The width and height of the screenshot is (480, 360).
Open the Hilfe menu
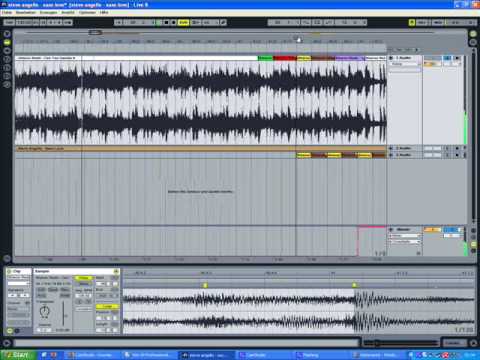click(x=104, y=12)
